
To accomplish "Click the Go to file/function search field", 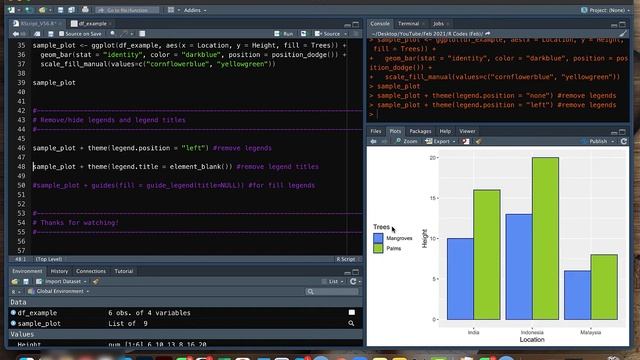I will (x=127, y=10).
